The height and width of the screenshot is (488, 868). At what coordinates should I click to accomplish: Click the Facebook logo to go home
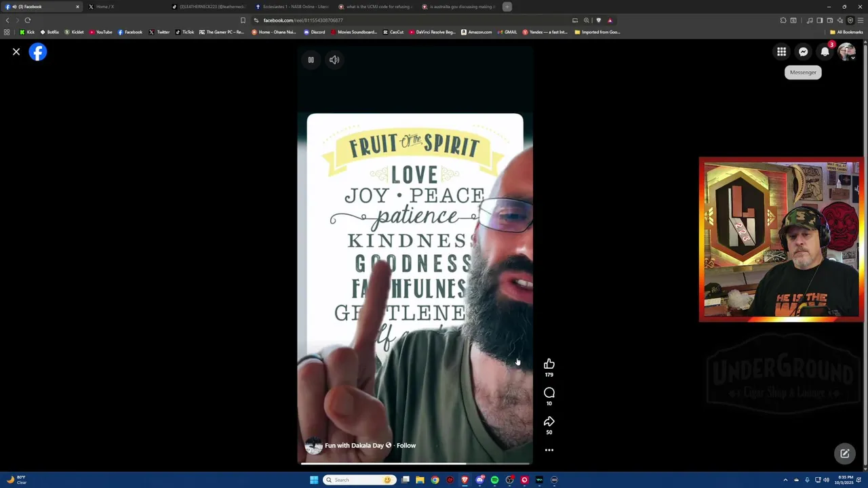coord(38,52)
